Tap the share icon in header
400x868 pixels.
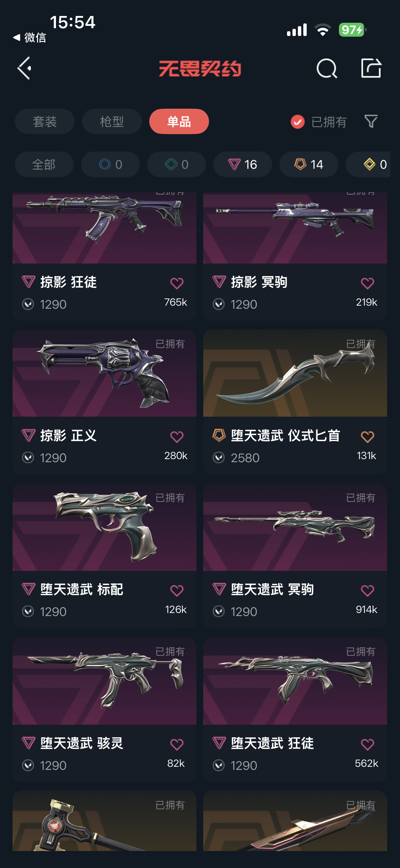[371, 68]
